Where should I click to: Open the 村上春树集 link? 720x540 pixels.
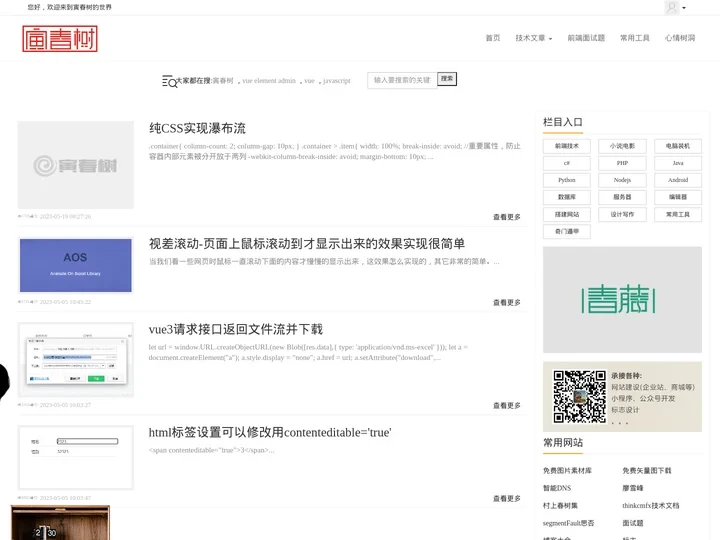[x=560, y=506]
